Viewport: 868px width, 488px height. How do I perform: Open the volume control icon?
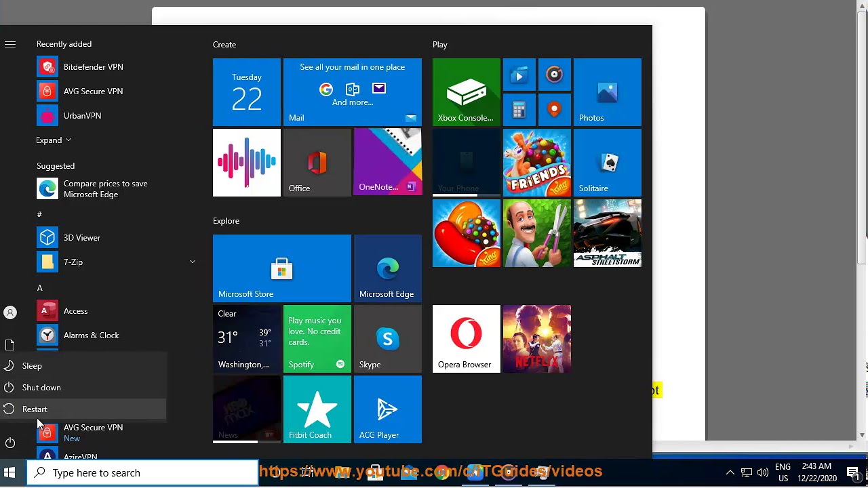coord(763,473)
